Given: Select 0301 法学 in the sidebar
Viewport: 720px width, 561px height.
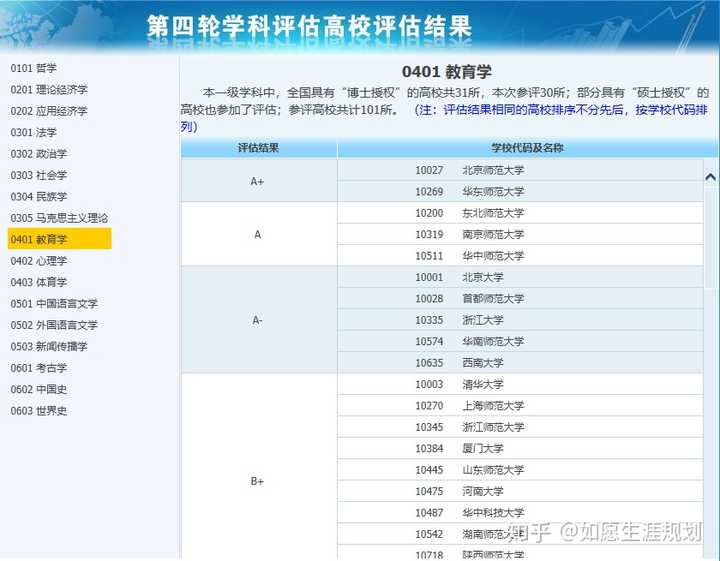Looking at the screenshot, I should tap(34, 133).
